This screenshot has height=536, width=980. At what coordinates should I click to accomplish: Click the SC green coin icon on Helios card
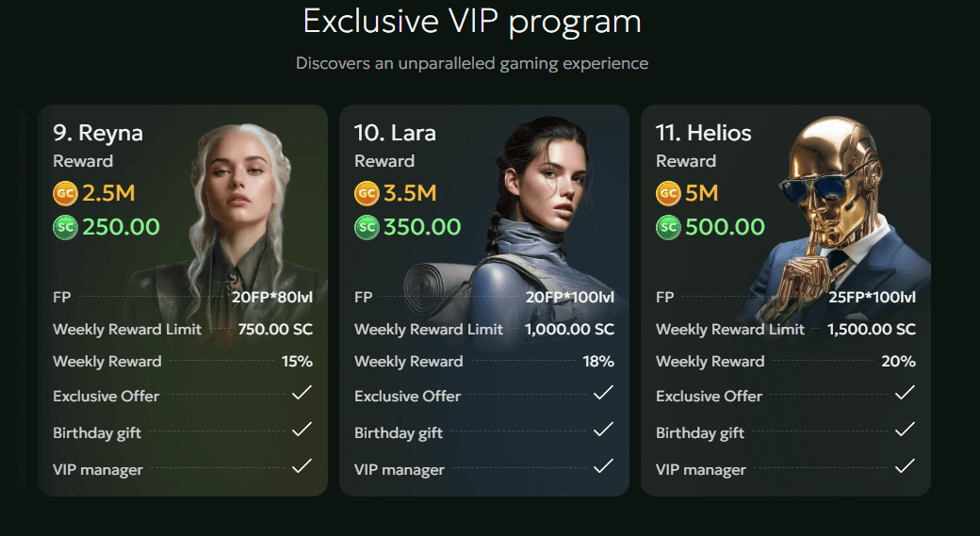click(x=668, y=227)
